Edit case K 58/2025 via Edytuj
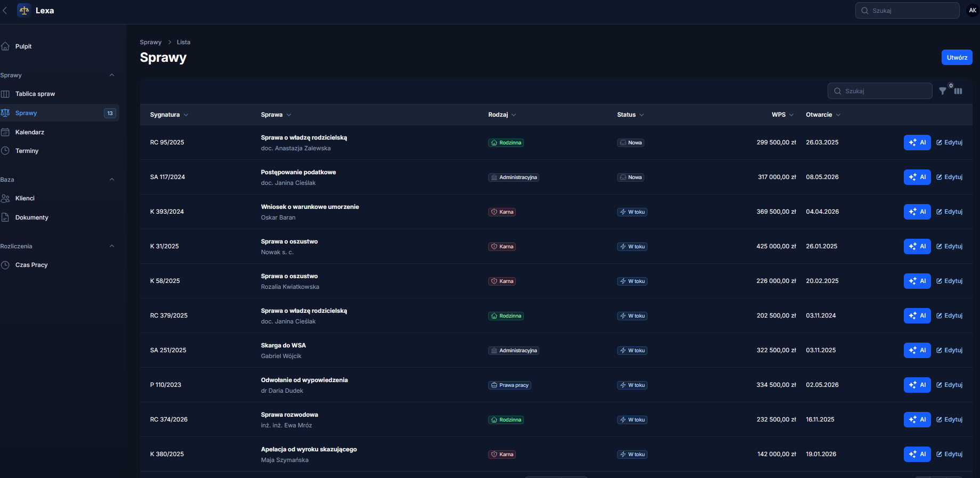 click(950, 281)
